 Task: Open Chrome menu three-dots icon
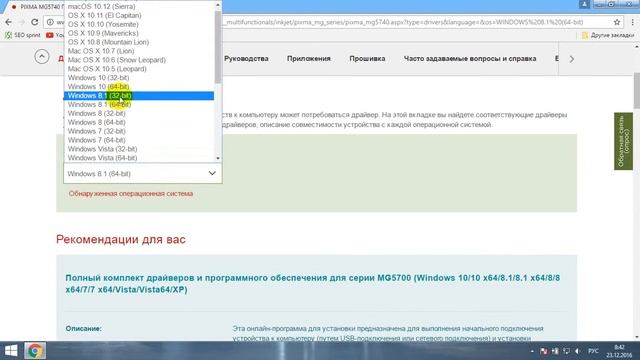633,22
